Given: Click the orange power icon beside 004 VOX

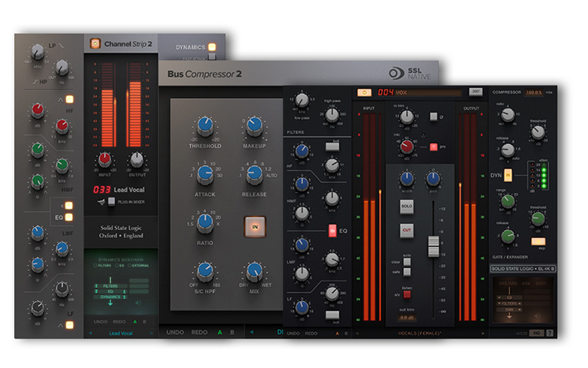Looking at the screenshot, I should pyautogui.click(x=364, y=92).
